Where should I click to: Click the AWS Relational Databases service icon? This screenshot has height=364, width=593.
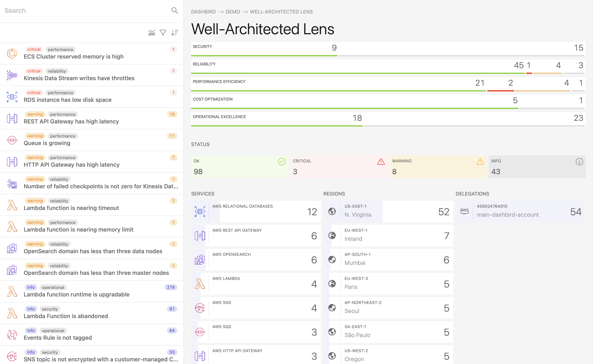point(200,212)
